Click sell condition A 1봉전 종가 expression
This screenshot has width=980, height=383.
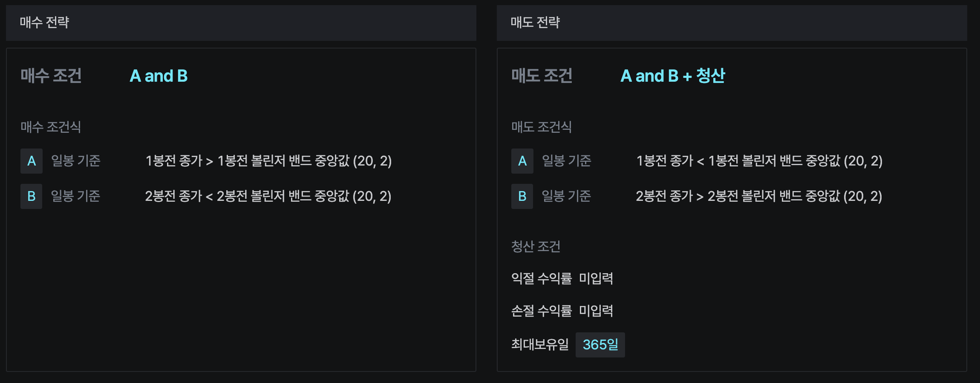(x=759, y=161)
